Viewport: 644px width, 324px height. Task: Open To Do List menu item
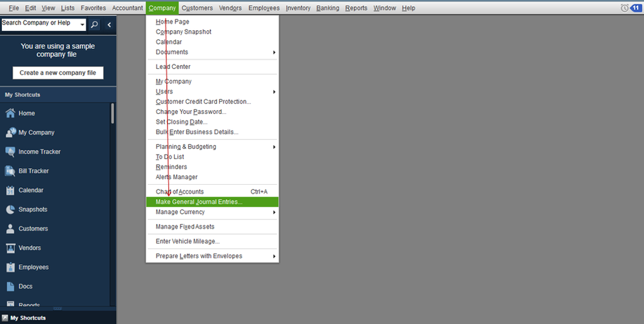tap(212, 157)
